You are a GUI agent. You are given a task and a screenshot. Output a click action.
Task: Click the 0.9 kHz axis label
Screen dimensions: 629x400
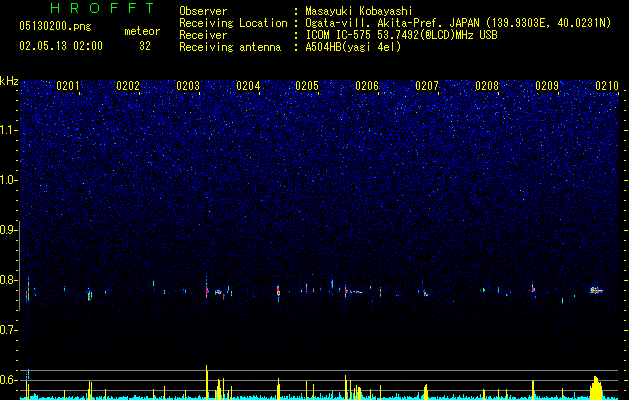tap(9, 230)
